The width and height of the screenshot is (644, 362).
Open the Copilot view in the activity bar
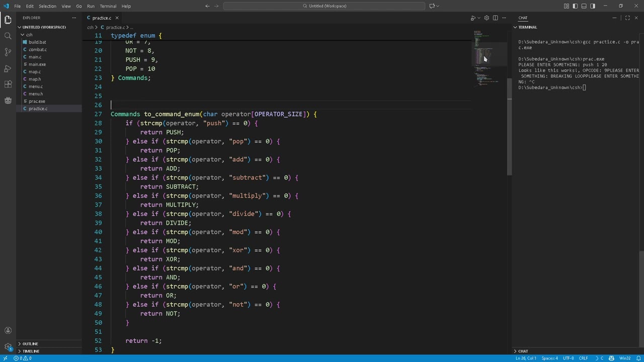point(8,101)
